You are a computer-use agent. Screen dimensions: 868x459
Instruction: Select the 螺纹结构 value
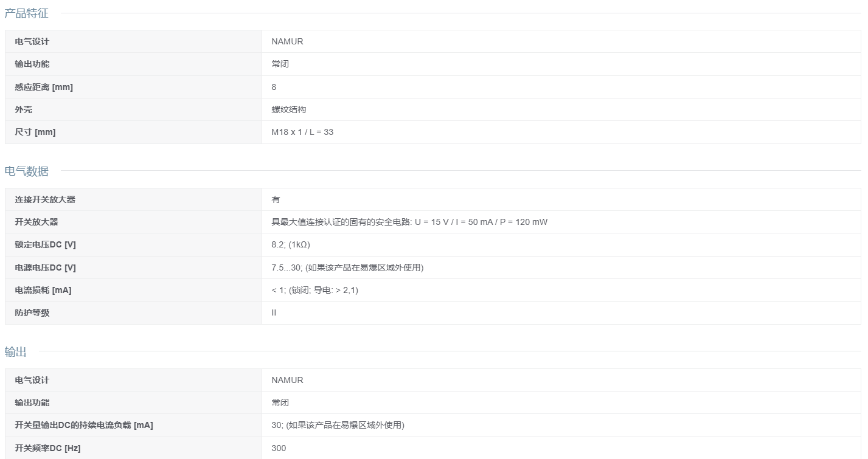289,109
